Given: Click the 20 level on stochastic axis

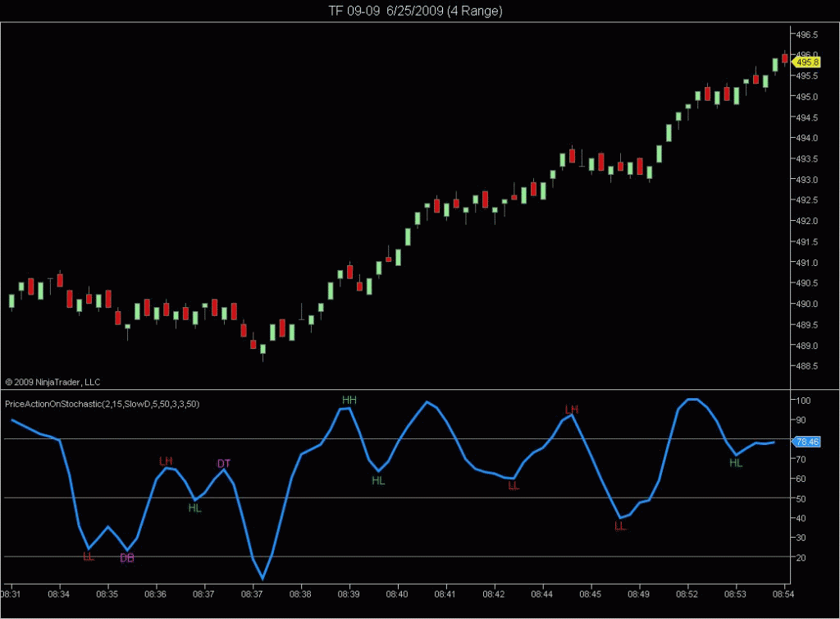Looking at the screenshot, I should coord(801,557).
